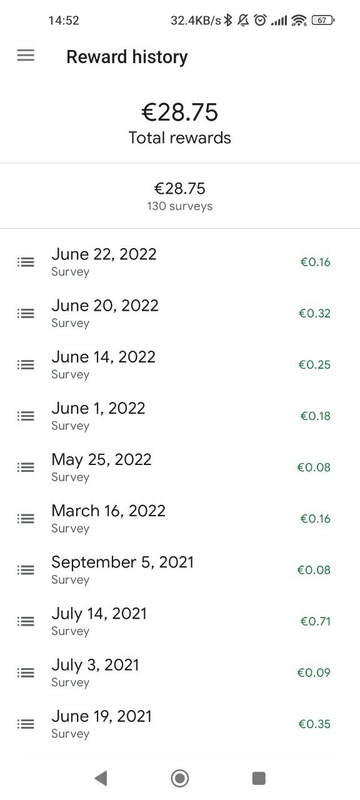Tap the Android recent apps square button
Viewport: 360px width, 800px height.
click(x=259, y=778)
